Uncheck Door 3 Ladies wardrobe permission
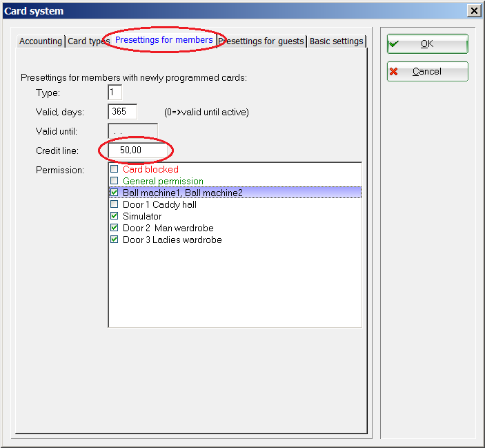The width and height of the screenshot is (485, 448). (115, 240)
